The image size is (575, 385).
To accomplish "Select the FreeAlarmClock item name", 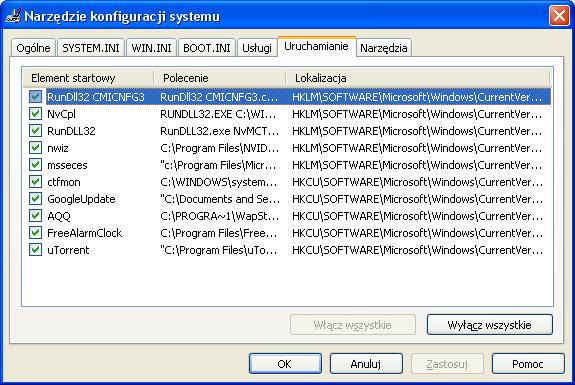I will click(x=84, y=233).
